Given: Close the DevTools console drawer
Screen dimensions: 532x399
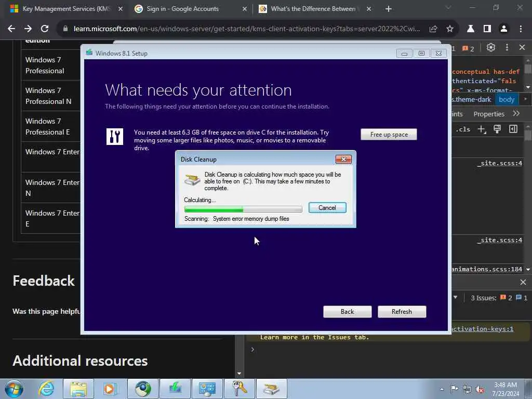Looking at the screenshot, I should [x=523, y=282].
